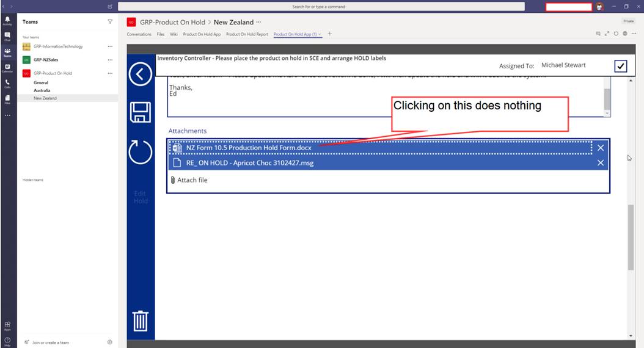
Task: Remove RE_ ON HOLD Apricot Choc attachment
Action: (x=601, y=163)
